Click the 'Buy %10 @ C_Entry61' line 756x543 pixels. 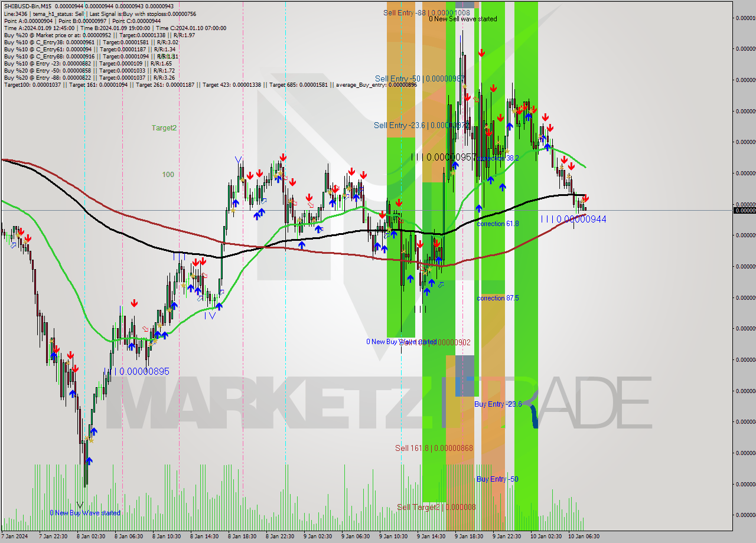tap(90, 49)
